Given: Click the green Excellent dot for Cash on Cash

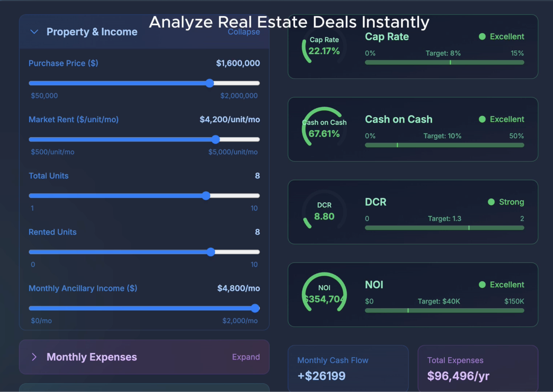Looking at the screenshot, I should 482,119.
